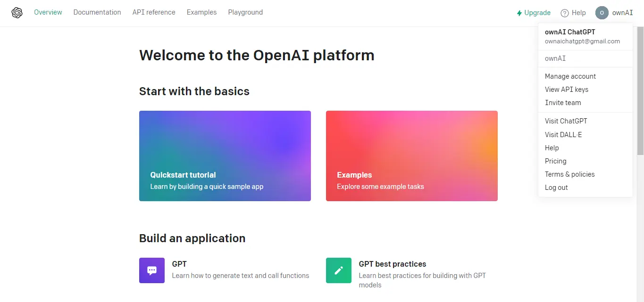Click the purple GPT chat bubble icon
Screen dimensions: 644x302
click(152, 270)
